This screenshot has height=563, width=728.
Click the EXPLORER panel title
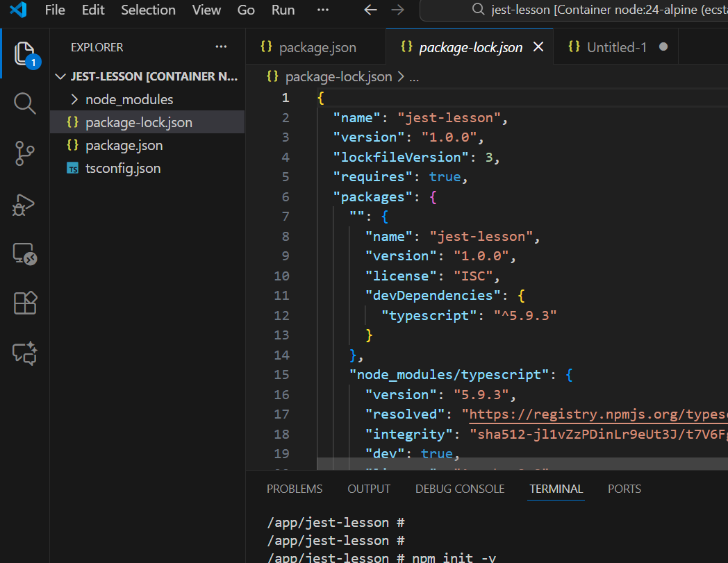click(97, 47)
